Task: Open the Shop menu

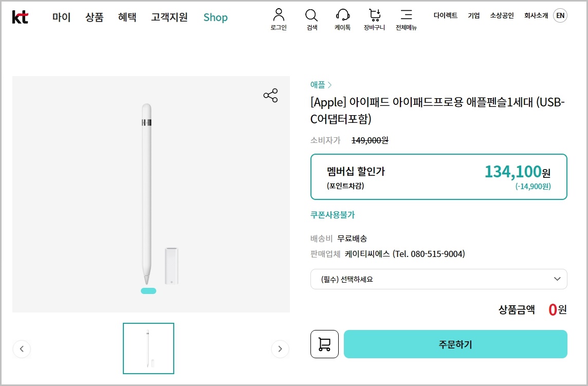Action: (x=216, y=17)
